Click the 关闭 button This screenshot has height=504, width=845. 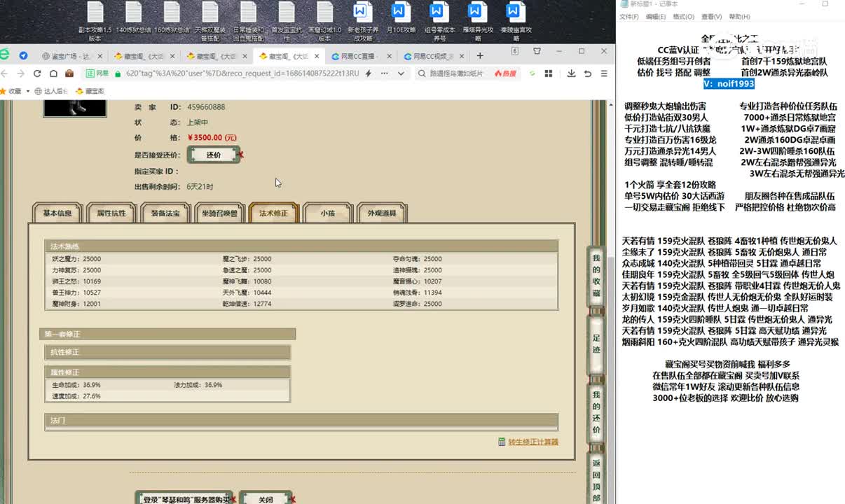[266, 498]
